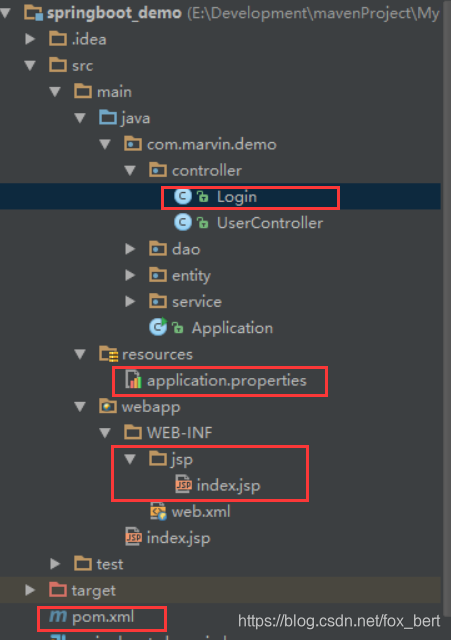Expand the .idea folder arrow
This screenshot has height=640, width=451.
coord(30,39)
